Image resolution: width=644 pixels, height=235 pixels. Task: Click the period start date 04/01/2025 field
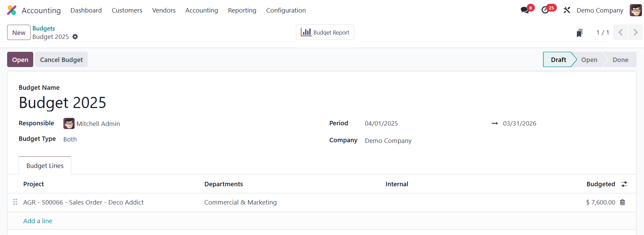[381, 124]
